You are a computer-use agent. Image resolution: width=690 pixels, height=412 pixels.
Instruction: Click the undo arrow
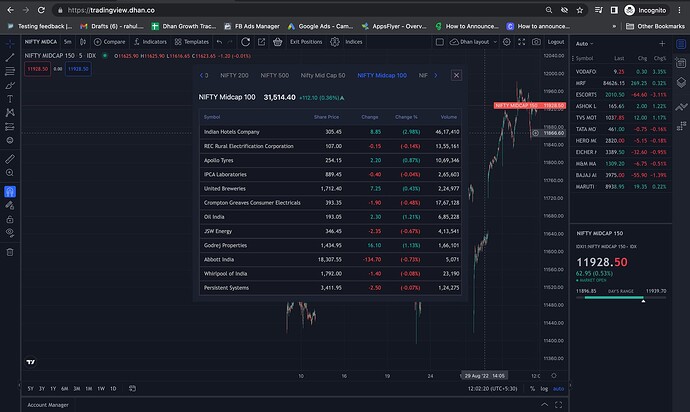point(220,42)
